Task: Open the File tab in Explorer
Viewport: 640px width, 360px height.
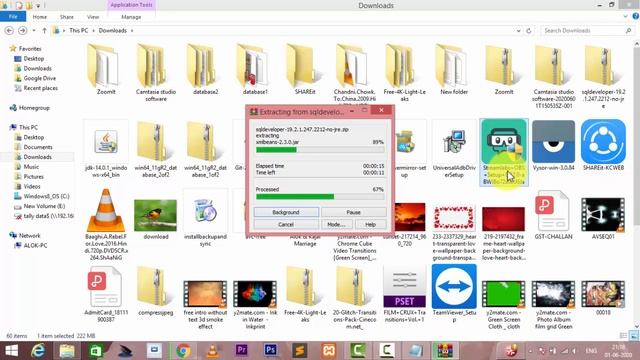Action: tap(13, 17)
